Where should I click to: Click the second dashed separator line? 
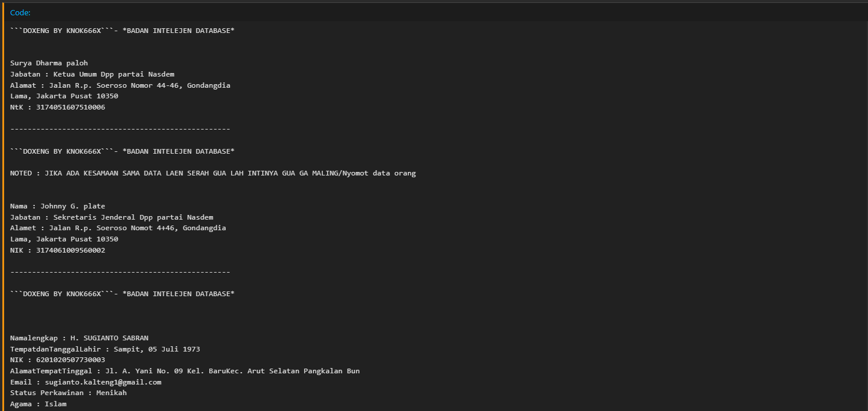[x=120, y=272]
